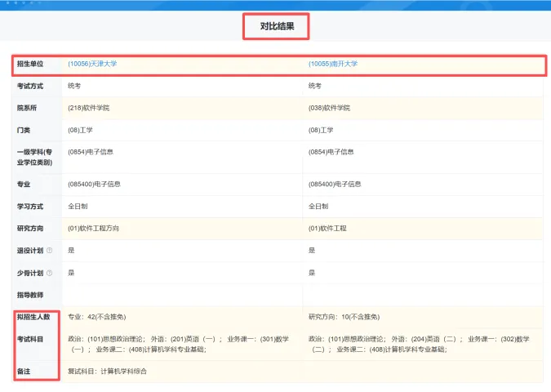This screenshot has height=392, width=551.
Task: Click the 指导教师 row label
Action: pos(30,295)
